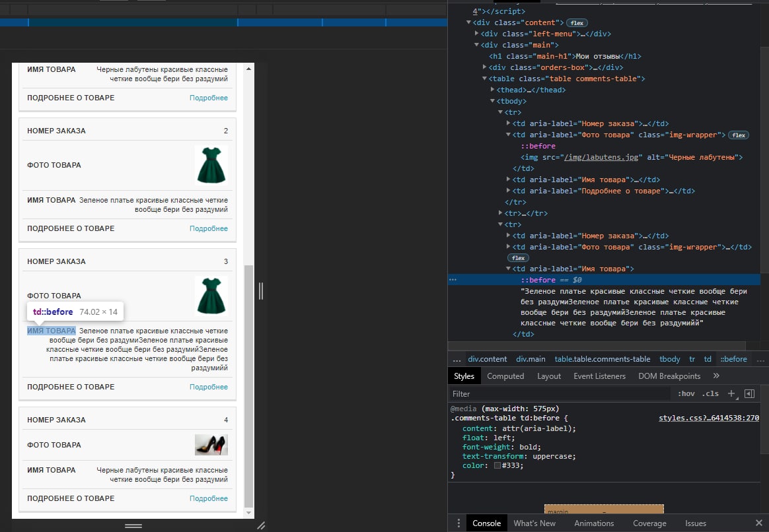Expand the collapsed tr row node
Image resolution: width=769 pixels, height=532 pixels.
click(x=500, y=213)
